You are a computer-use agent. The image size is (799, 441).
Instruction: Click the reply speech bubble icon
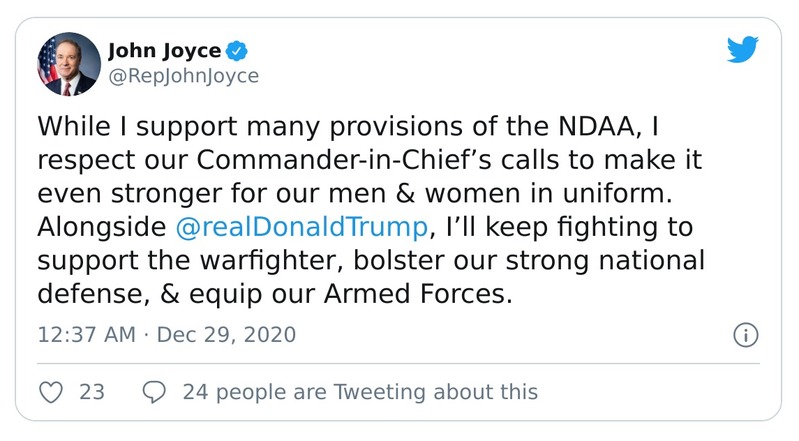pyautogui.click(x=153, y=392)
